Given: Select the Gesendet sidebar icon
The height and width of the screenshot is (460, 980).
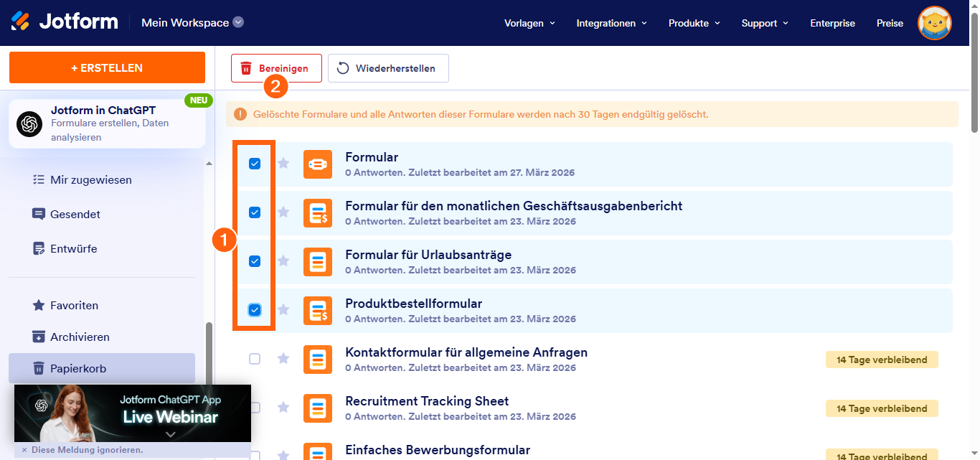Looking at the screenshot, I should pyautogui.click(x=37, y=214).
